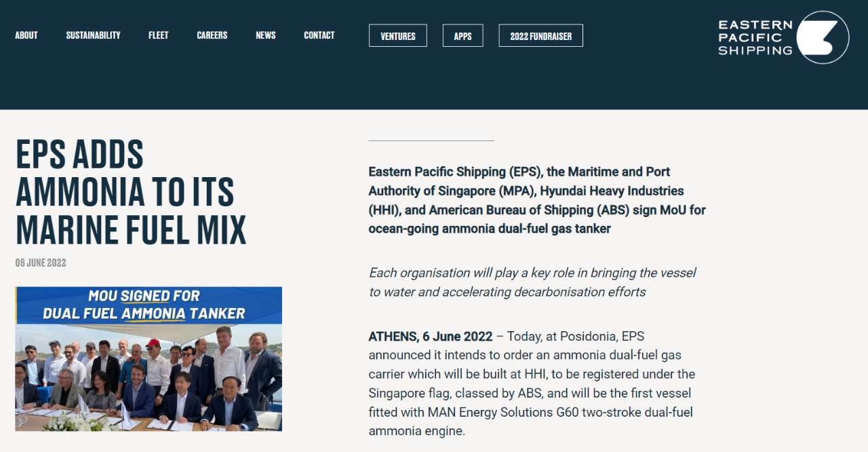Click the Eastern Pacific Shipping logo text
This screenshot has width=868, height=452.
755,37
